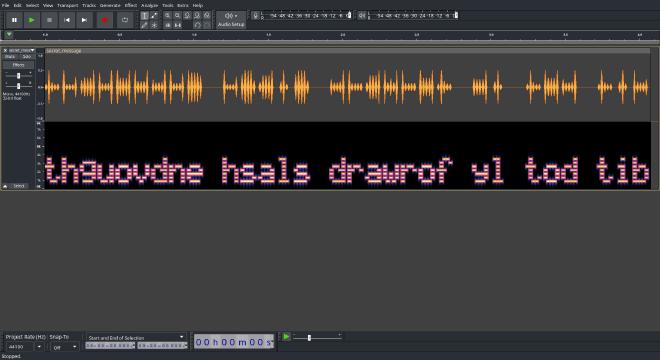The height and width of the screenshot is (360, 660).
Task: Click the speaker playback meter icon
Action: pyautogui.click(x=362, y=16)
